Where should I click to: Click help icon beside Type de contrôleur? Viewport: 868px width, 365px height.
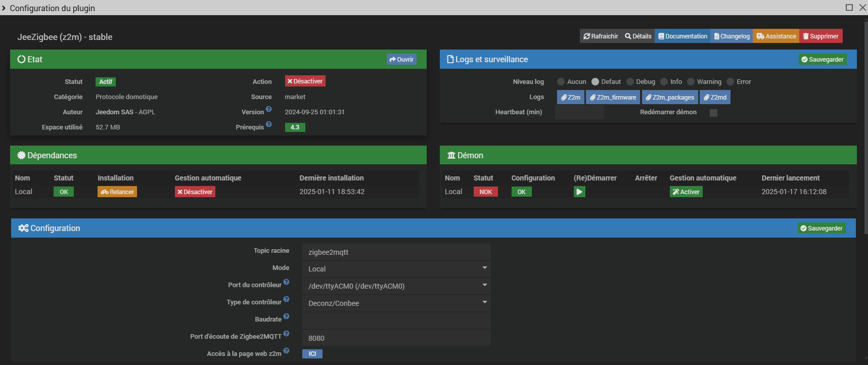tap(286, 299)
